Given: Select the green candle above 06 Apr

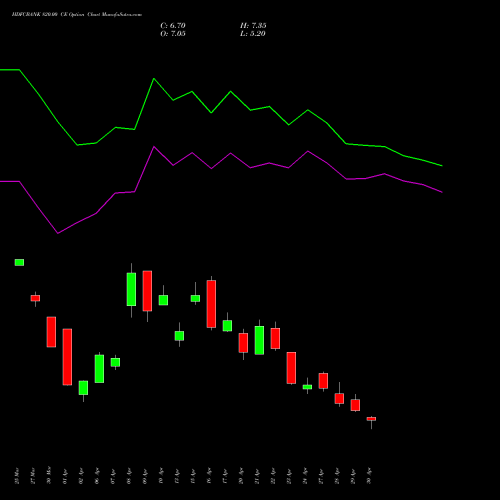Looking at the screenshot, I should tap(99, 369).
